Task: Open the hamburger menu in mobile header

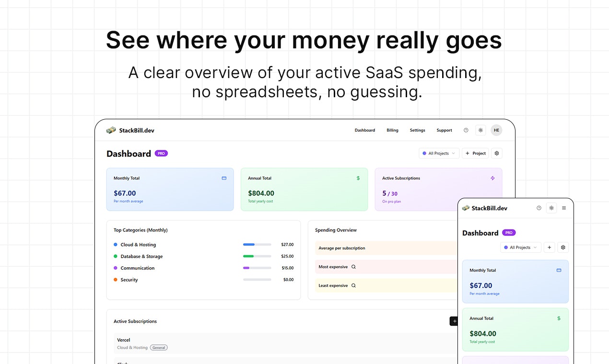Action: pyautogui.click(x=564, y=208)
